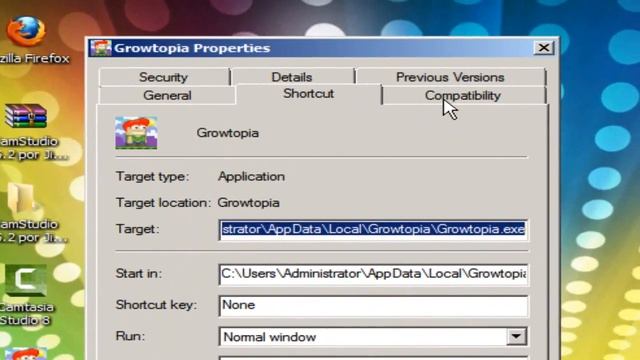
Task: Open the Security tab
Action: pyautogui.click(x=164, y=77)
